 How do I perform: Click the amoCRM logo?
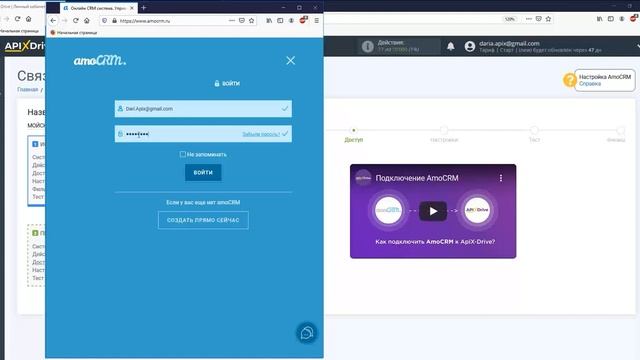point(100,60)
